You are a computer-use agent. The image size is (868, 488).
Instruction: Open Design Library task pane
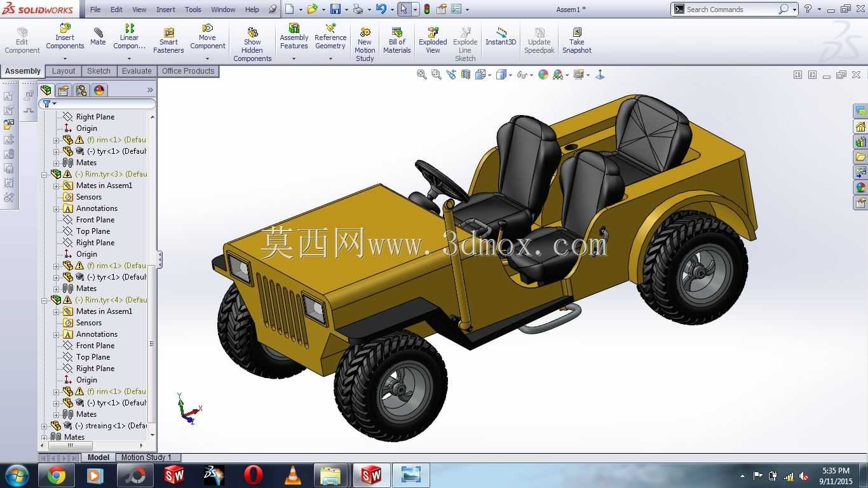click(x=860, y=142)
